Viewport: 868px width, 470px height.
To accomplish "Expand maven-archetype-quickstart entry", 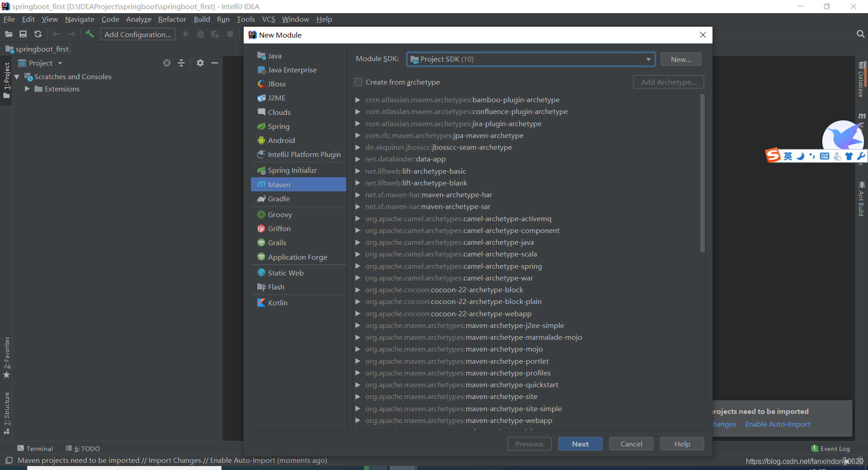I will 358,385.
